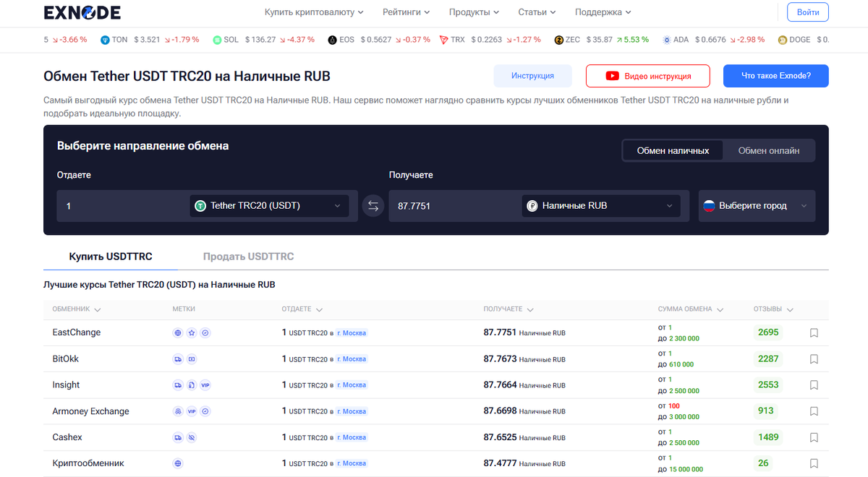The image size is (868, 477).
Task: Click the crossed-eye tag for Cashex
Action: point(192,437)
